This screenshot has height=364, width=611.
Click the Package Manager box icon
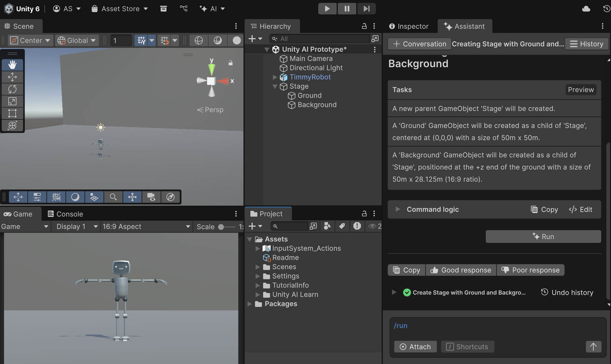coord(164,9)
